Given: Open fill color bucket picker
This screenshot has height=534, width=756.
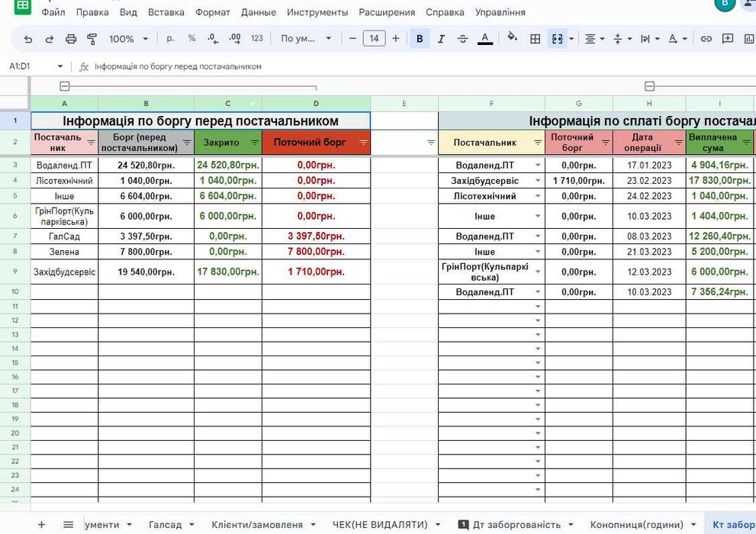Looking at the screenshot, I should (513, 37).
